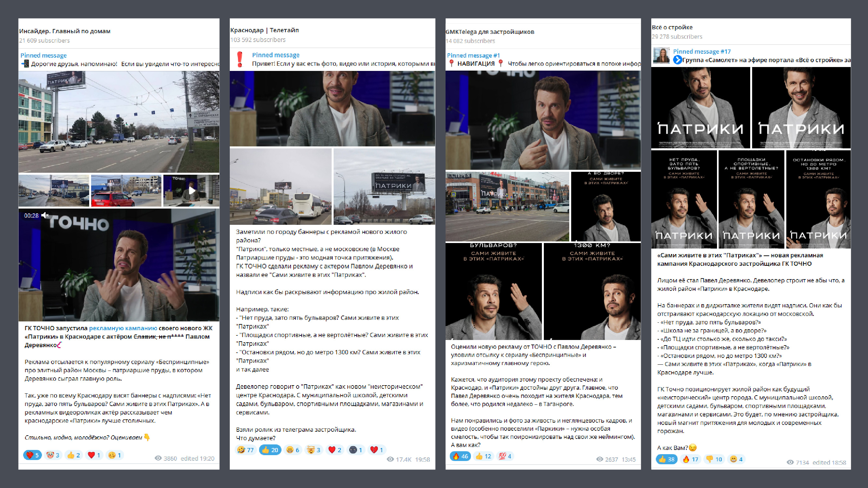Click the red heart reaction with 1 in Инсайдер post
Viewport: 868px width, 488px height.
coord(94,455)
